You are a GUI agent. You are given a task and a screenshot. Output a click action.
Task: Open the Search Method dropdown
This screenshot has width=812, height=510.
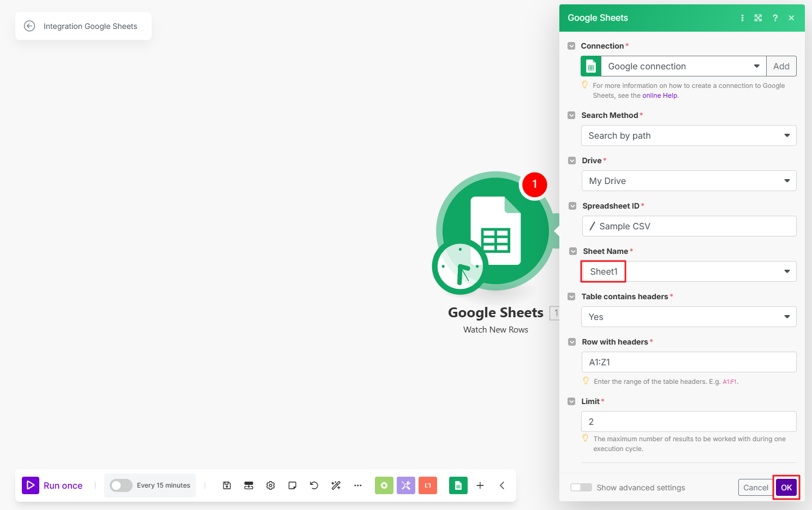point(689,135)
